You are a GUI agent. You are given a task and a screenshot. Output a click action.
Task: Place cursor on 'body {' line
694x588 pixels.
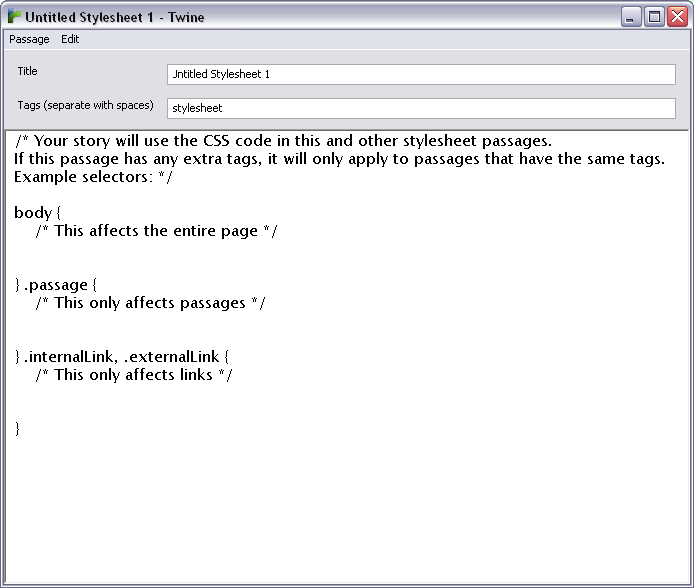pos(38,213)
